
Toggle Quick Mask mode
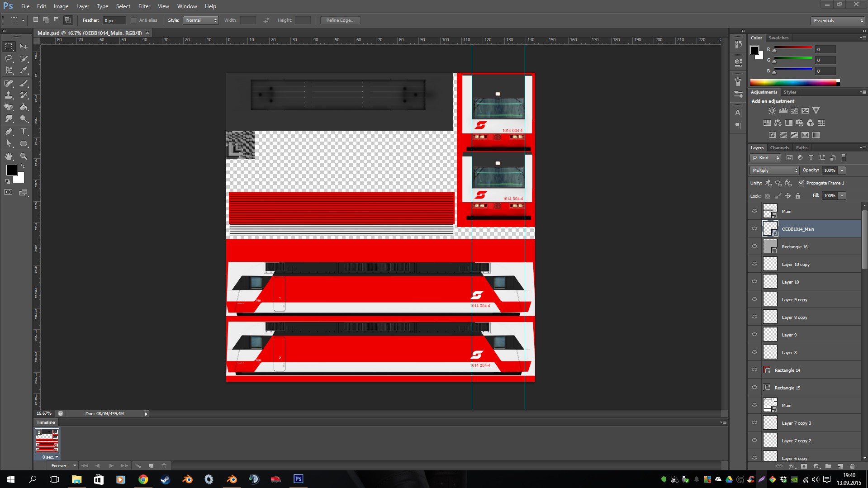click(x=9, y=192)
